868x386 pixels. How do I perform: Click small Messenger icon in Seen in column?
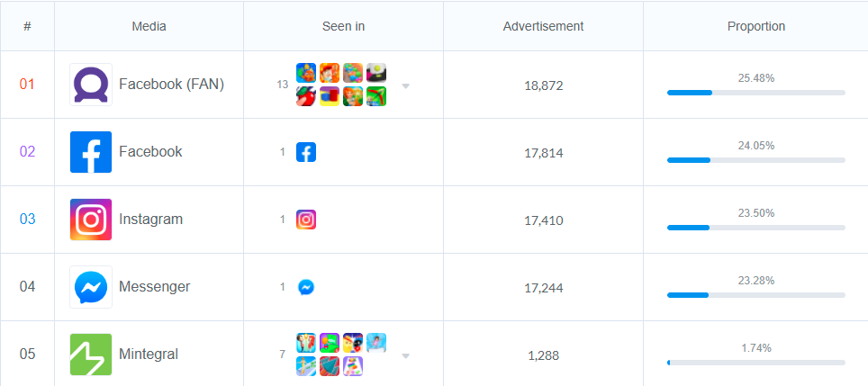click(x=306, y=287)
